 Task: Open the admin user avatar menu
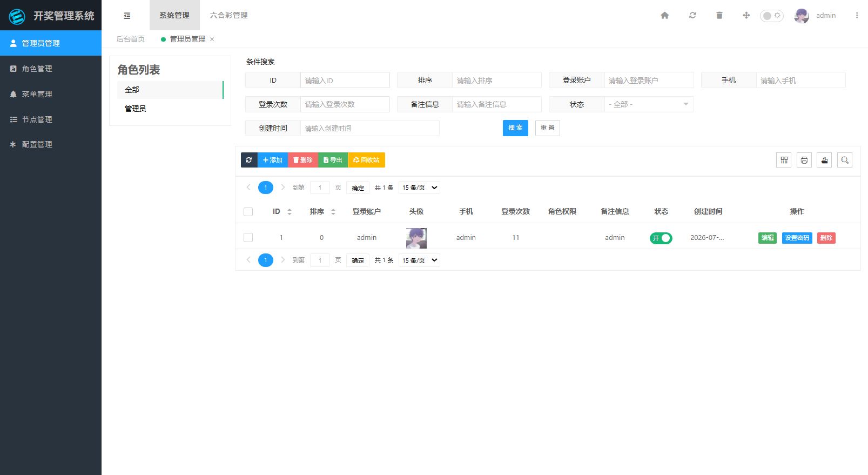(802, 16)
